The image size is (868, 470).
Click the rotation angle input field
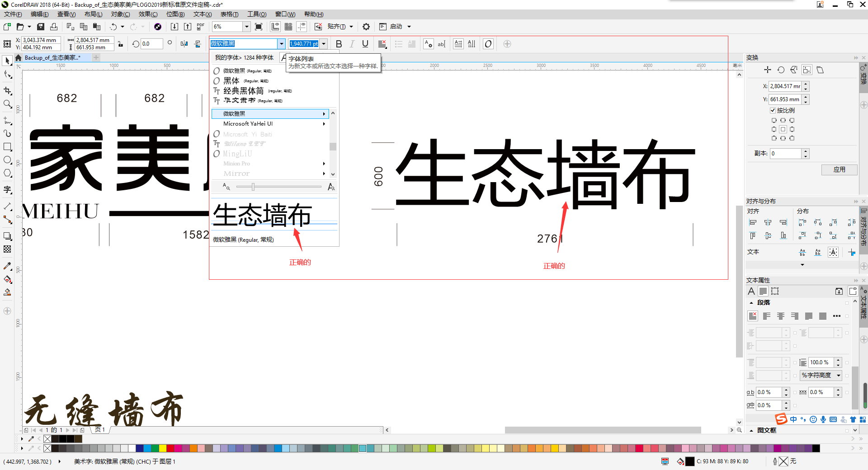coord(151,44)
